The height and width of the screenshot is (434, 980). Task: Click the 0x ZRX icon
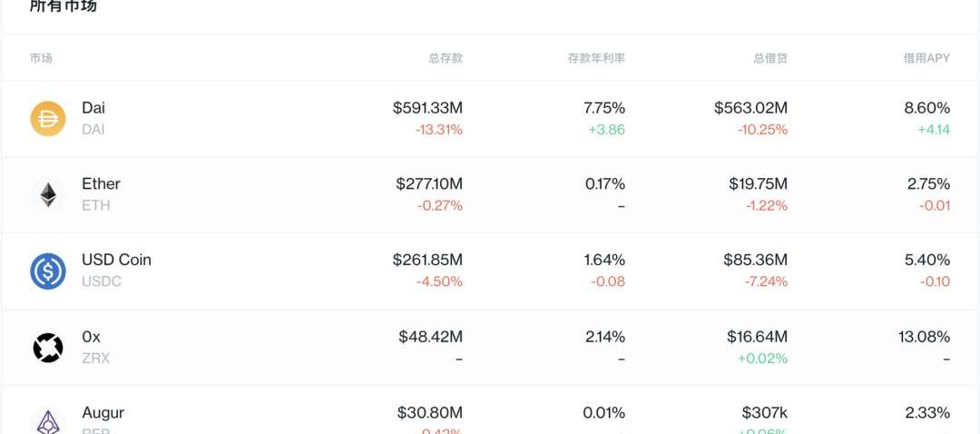point(48,348)
